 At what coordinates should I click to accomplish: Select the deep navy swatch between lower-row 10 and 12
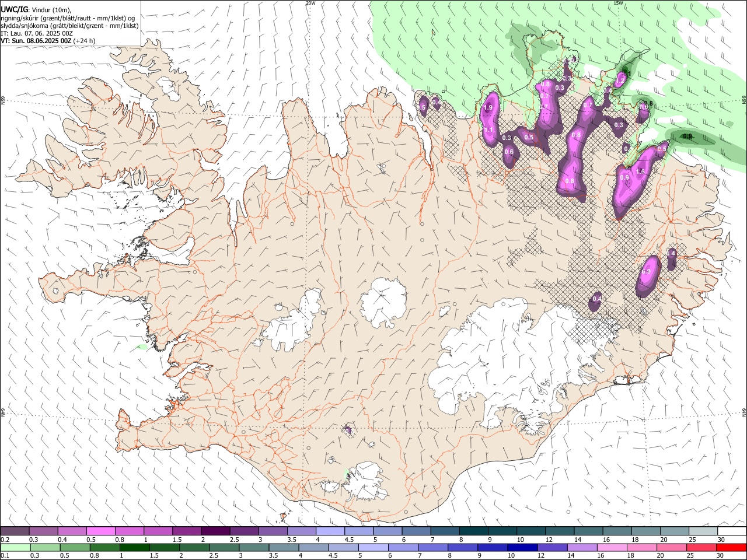coord(522,547)
